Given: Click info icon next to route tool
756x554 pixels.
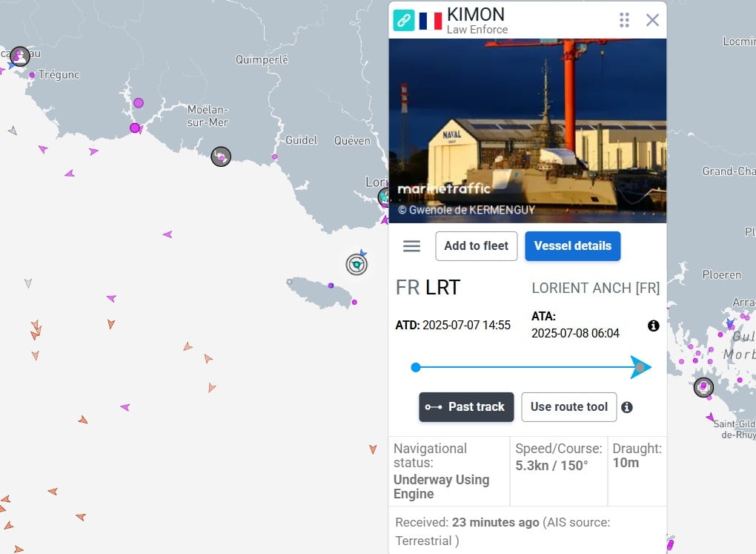Looking at the screenshot, I should (x=627, y=407).
